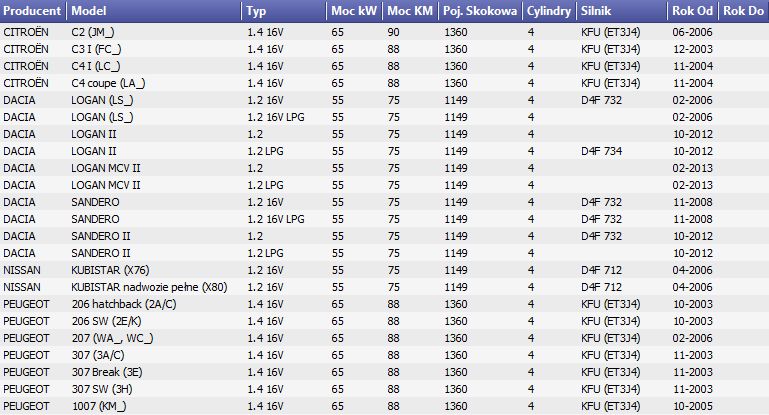Sort by the Producent column header
The height and width of the screenshot is (415, 769).
33,11
